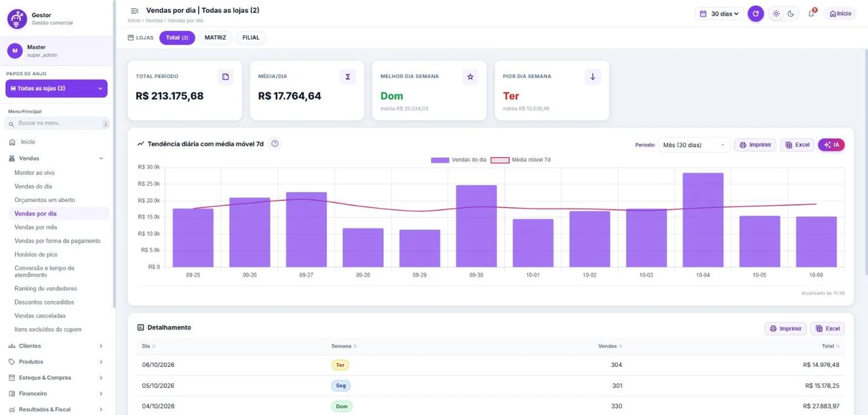868x415 pixels.
Task: Focus the Buscar no menu search field
Action: 57,123
